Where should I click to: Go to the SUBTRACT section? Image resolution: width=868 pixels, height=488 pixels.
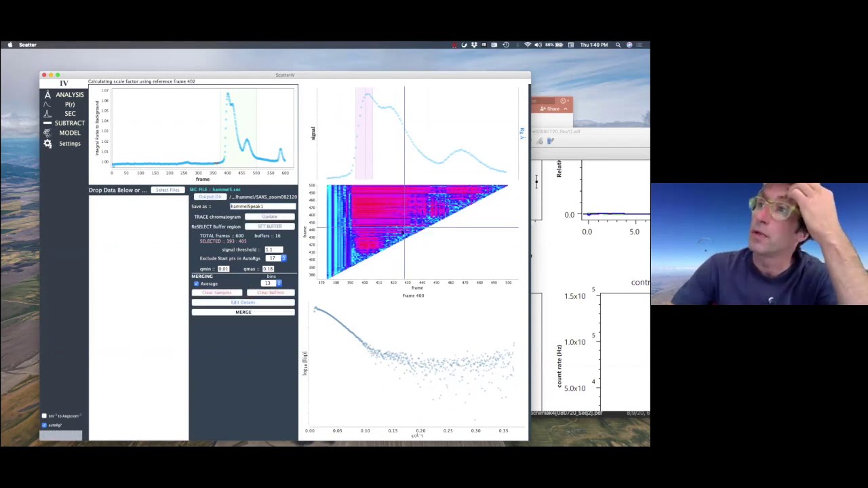pyautogui.click(x=70, y=123)
